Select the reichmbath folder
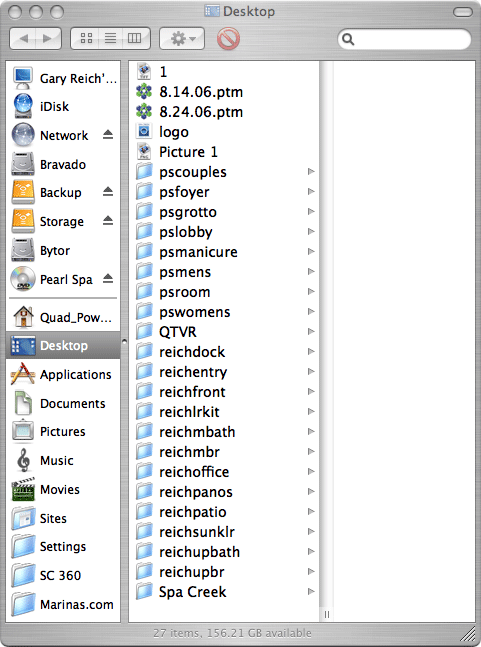This screenshot has width=481, height=647. (x=224, y=432)
